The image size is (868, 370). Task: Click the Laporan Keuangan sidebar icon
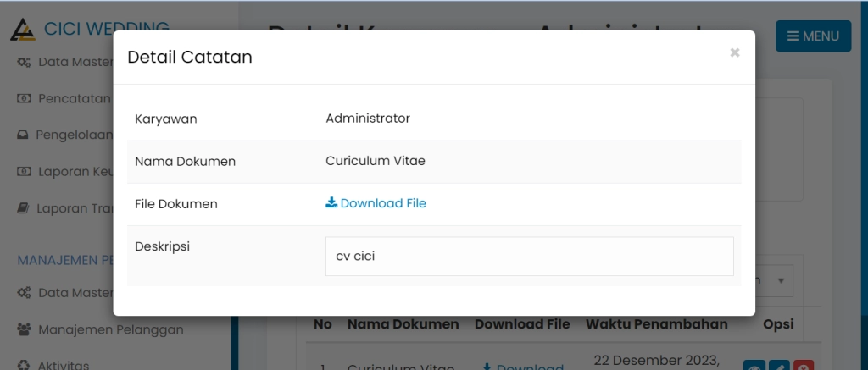pyautogui.click(x=25, y=171)
